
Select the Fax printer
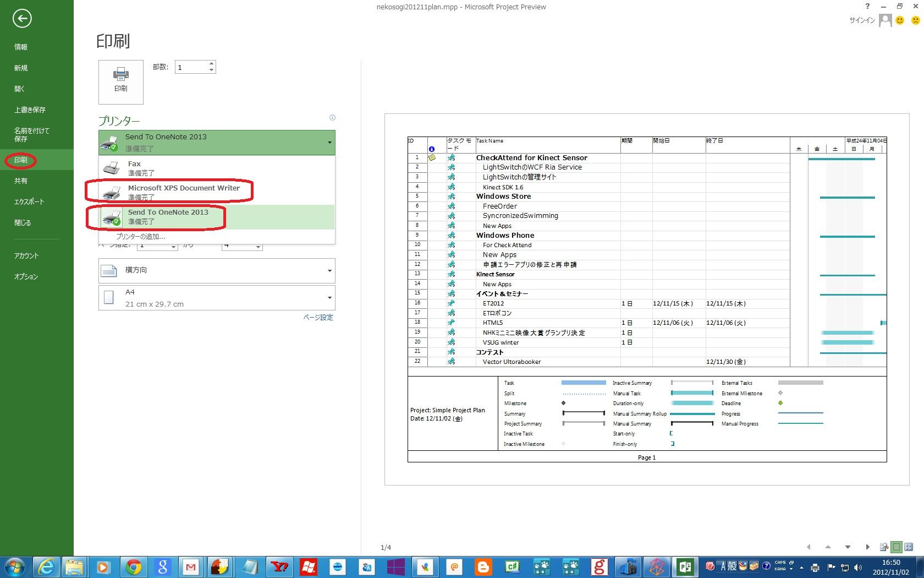point(217,168)
